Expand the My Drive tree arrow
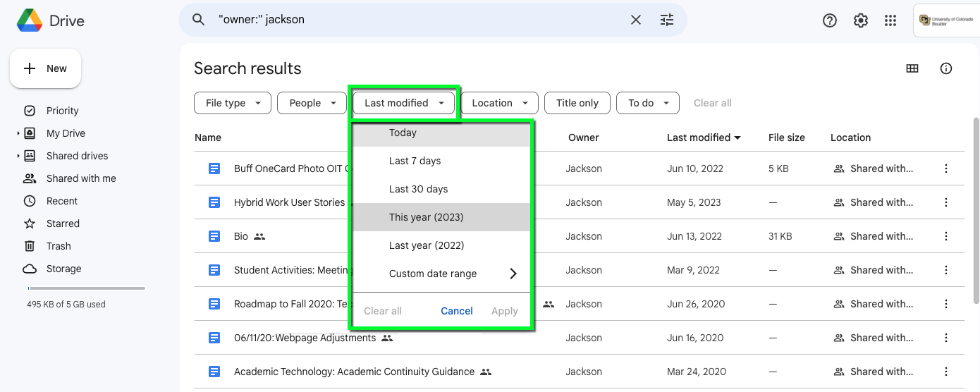 click(x=18, y=133)
